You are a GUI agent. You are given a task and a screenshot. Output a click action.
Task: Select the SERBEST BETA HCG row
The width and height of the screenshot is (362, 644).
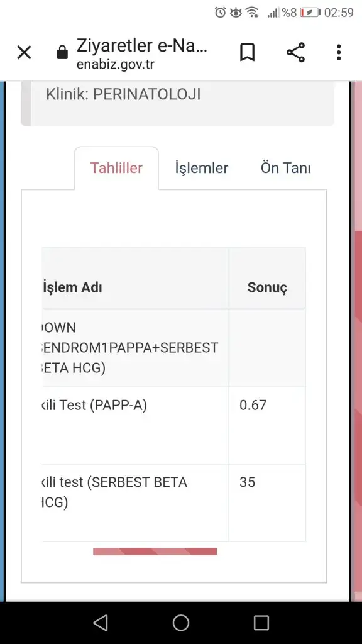[x=174, y=502]
